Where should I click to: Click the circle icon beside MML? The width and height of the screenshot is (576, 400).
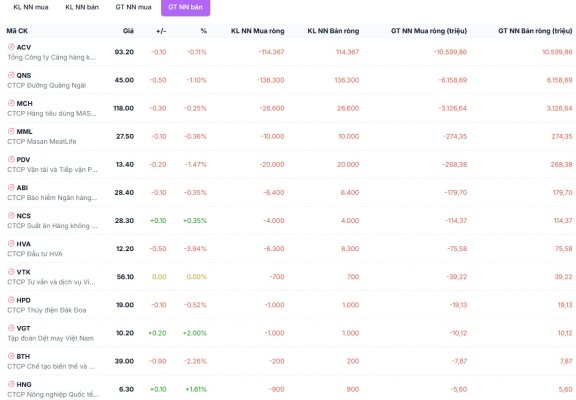click(x=11, y=131)
